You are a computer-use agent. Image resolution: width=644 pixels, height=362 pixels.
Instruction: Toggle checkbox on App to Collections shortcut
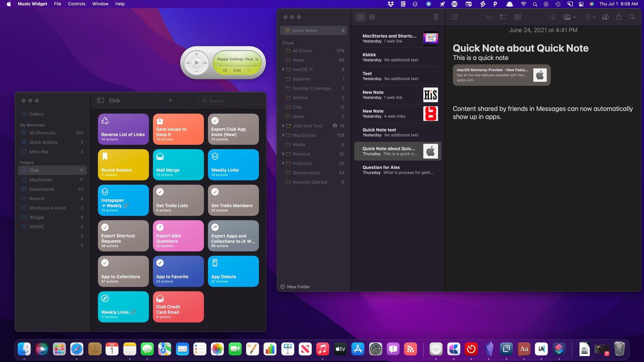click(105, 263)
